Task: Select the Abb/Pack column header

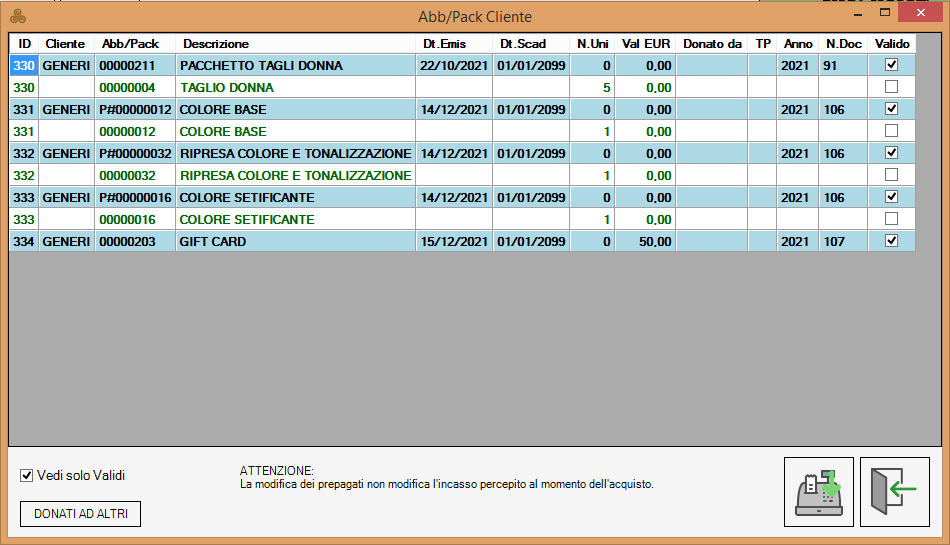Action: click(130, 44)
